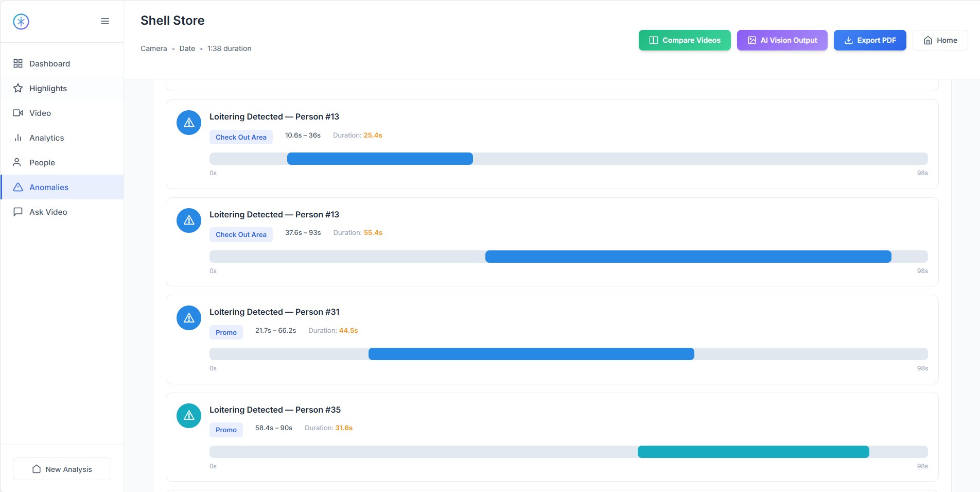Click the snowflake app logo icon

[x=21, y=22]
